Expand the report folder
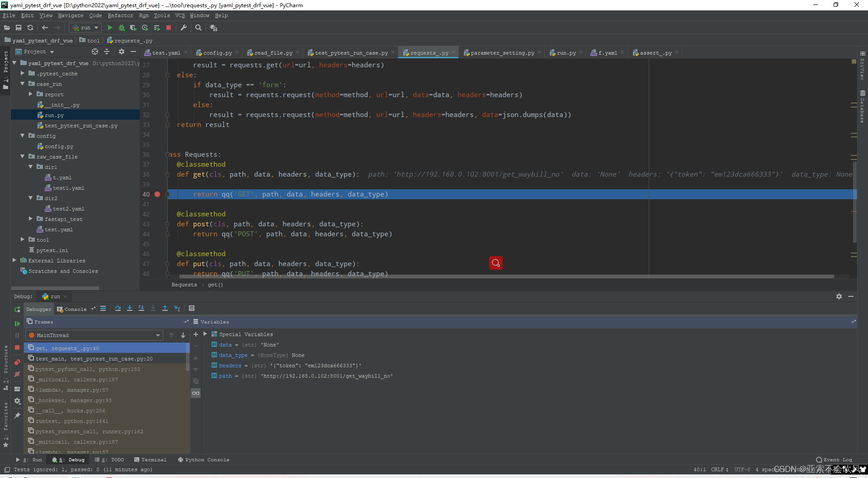The image size is (868, 478). [x=31, y=94]
